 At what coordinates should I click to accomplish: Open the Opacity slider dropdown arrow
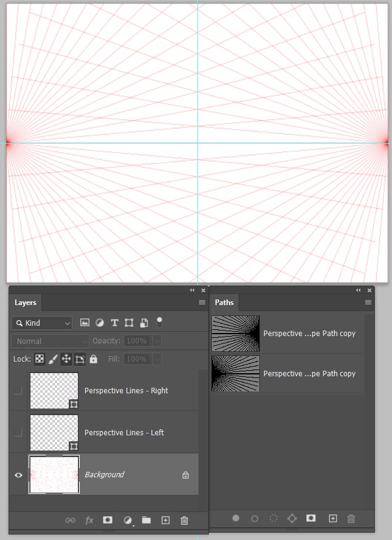click(157, 341)
